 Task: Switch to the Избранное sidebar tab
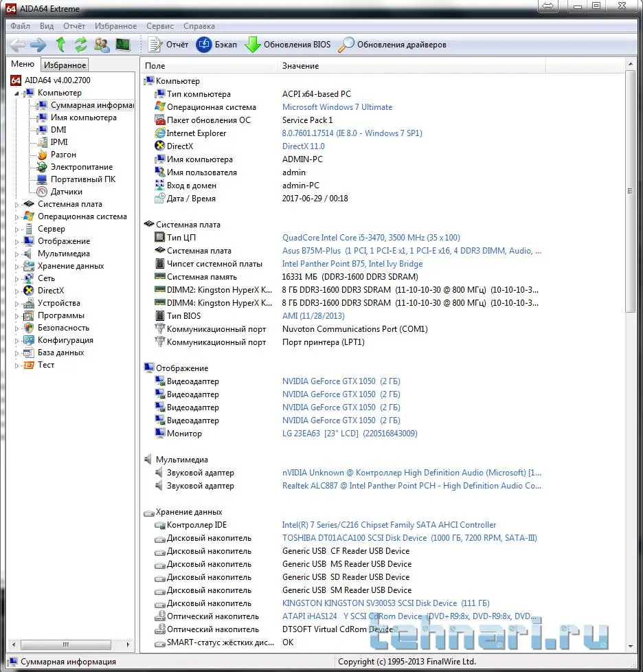(x=65, y=65)
